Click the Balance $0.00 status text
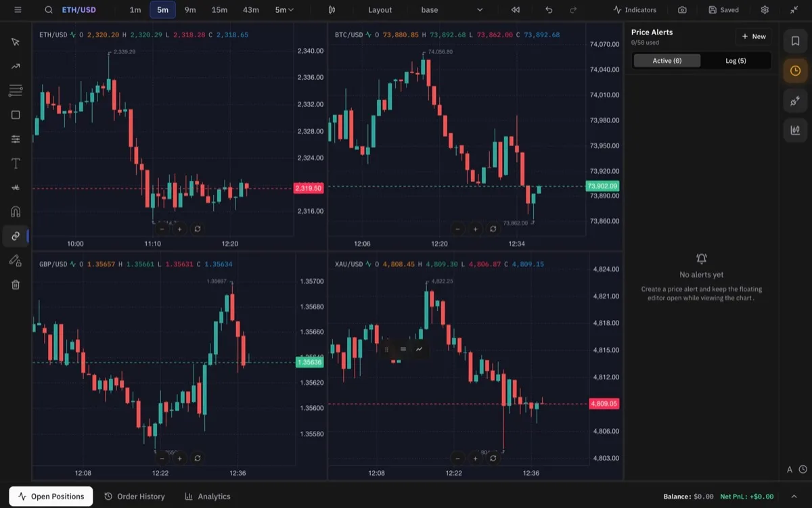Screen dimensions: 812x508 [688, 497]
